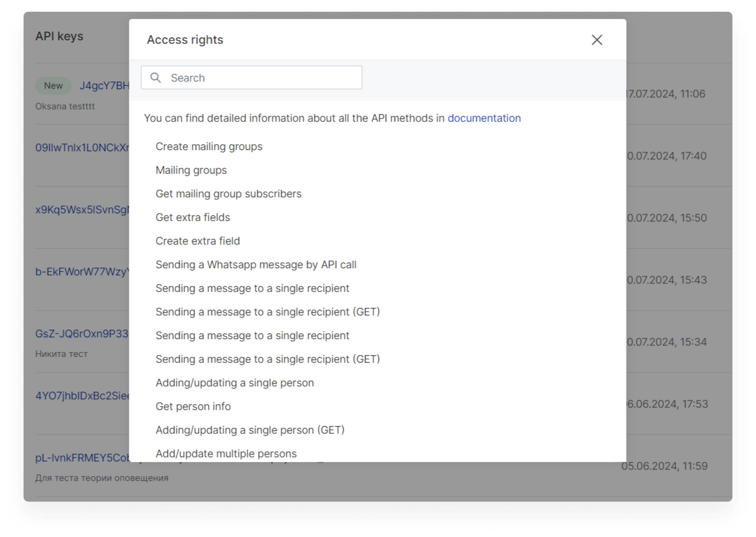Select 'Sending a Whatsapp message by API call'
The height and width of the screenshot is (537, 756).
[256, 265]
